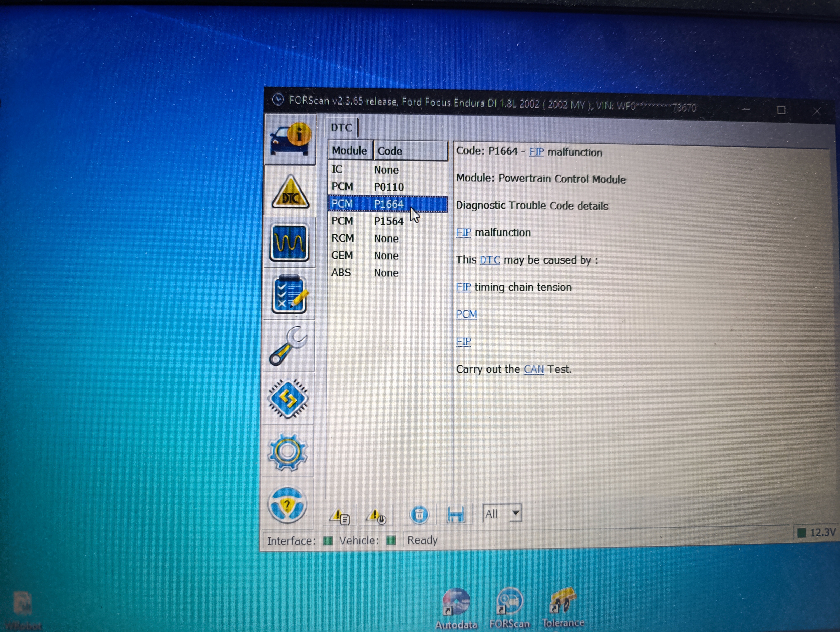Open the Tolerance desktop shortcut

tap(563, 607)
